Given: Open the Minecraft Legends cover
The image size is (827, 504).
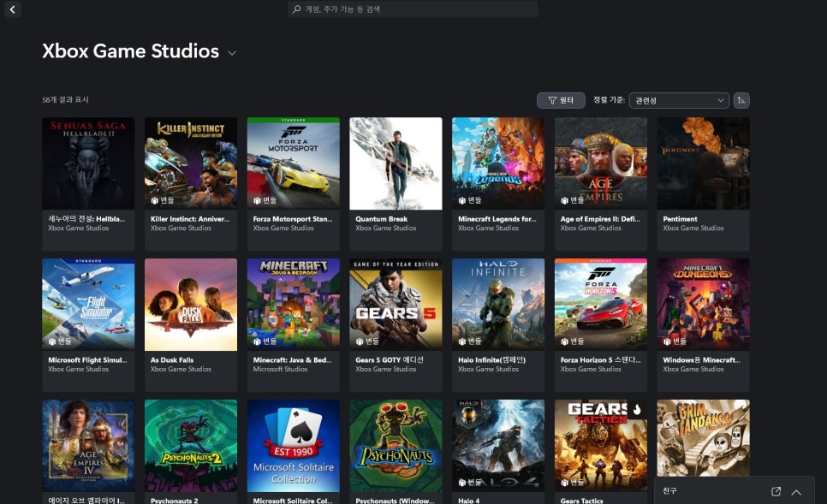Looking at the screenshot, I should pos(498,163).
